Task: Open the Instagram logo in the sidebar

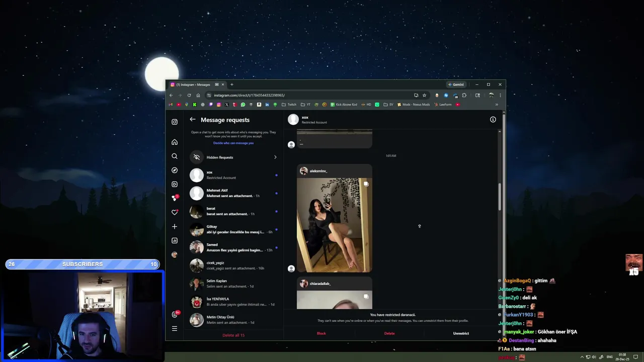Action: 175,122
